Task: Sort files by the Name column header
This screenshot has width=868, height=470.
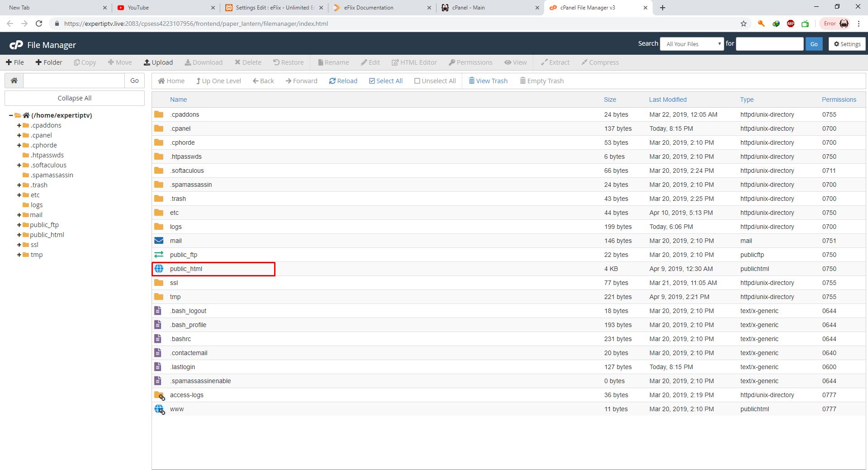Action: (x=178, y=100)
